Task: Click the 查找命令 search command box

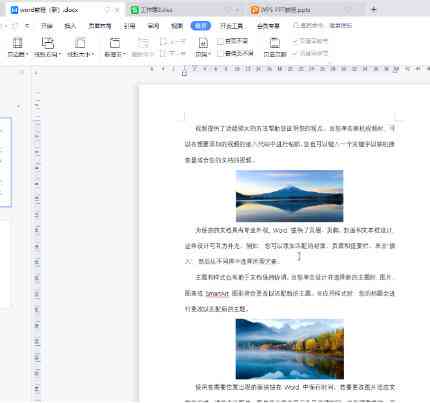Action: pyautogui.click(x=308, y=26)
